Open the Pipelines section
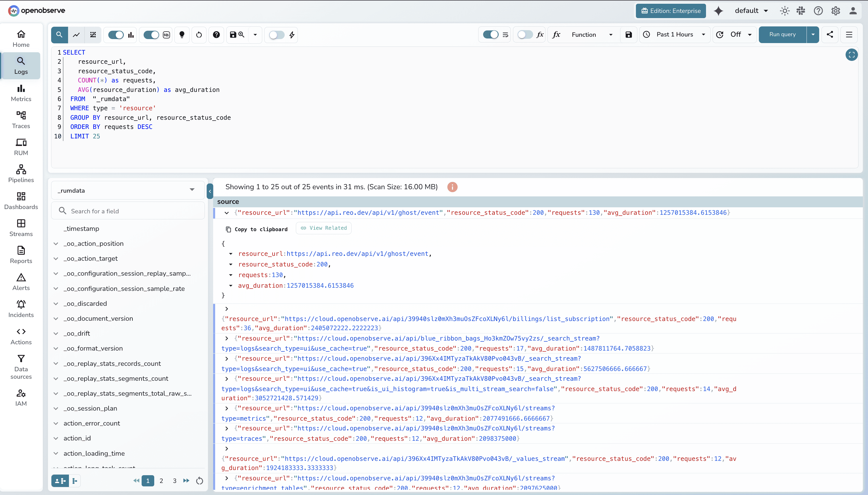The image size is (868, 495). (21, 174)
